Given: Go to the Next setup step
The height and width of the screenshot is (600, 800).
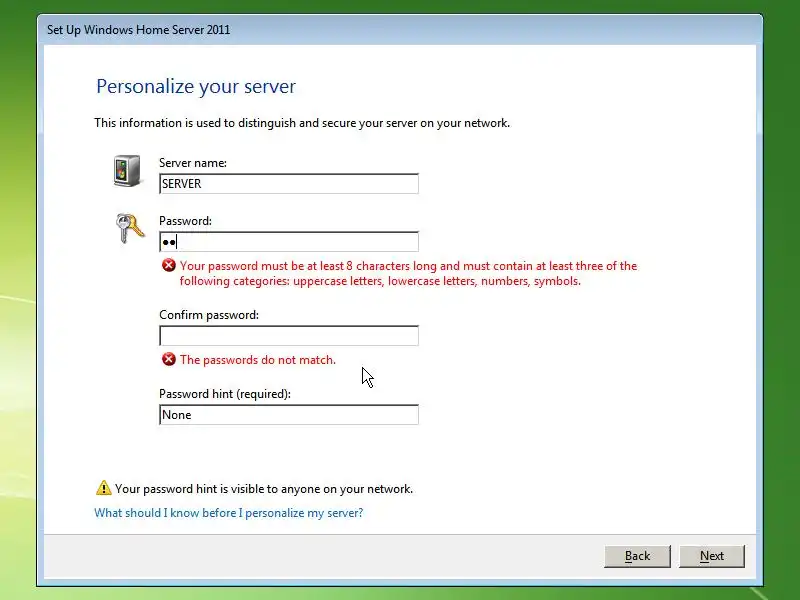Looking at the screenshot, I should pyautogui.click(x=712, y=556).
